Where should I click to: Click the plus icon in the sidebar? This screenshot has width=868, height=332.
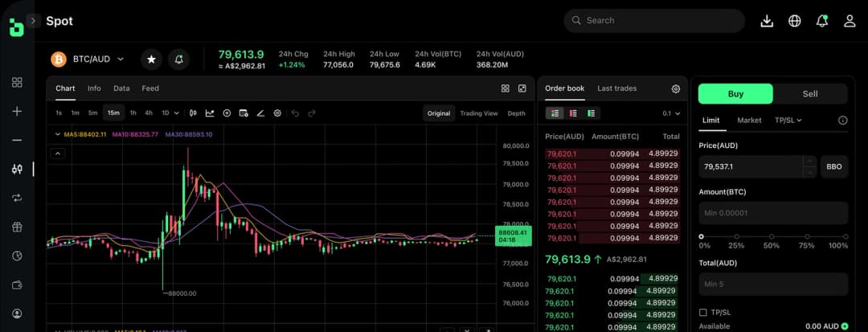[x=17, y=111]
